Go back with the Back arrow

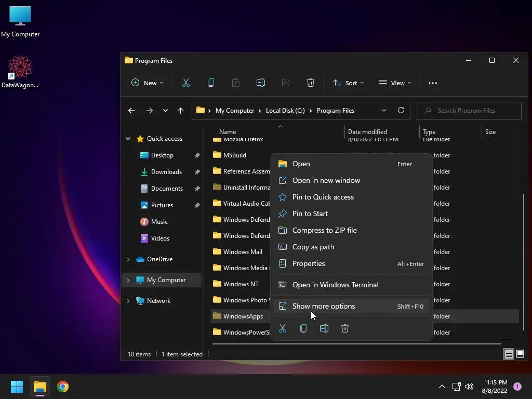click(131, 111)
